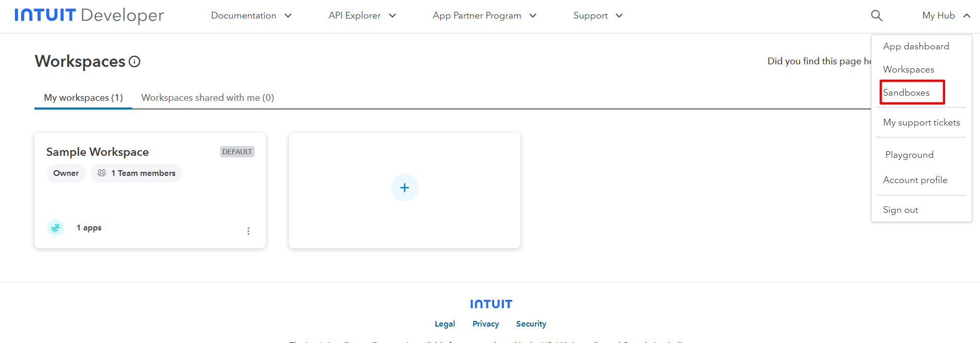The height and width of the screenshot is (343, 980).
Task: Click the Intuit Developer logo
Action: click(x=89, y=15)
